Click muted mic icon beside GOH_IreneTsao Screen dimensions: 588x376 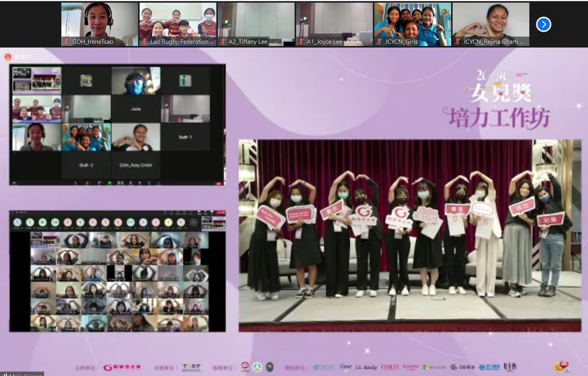pyautogui.click(x=66, y=42)
